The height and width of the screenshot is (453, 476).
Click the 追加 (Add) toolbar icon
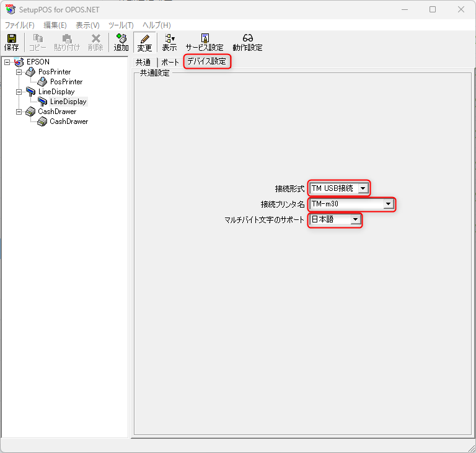pyautogui.click(x=121, y=42)
